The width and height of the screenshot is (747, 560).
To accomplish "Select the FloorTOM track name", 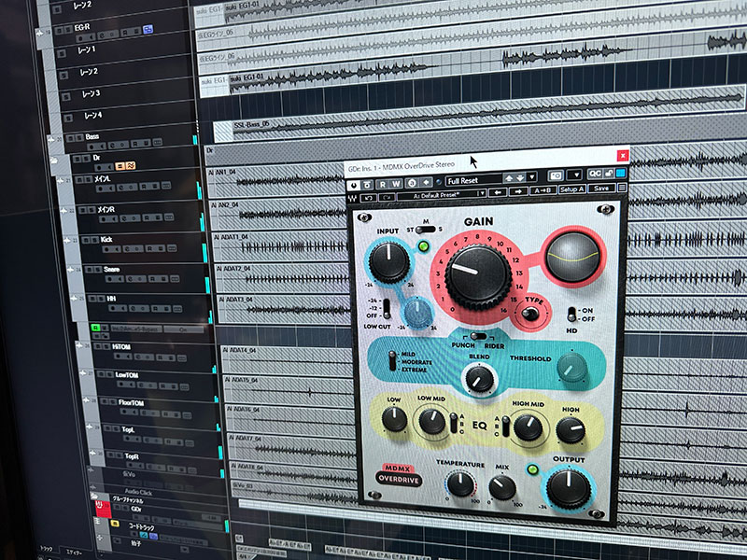I will point(131,403).
